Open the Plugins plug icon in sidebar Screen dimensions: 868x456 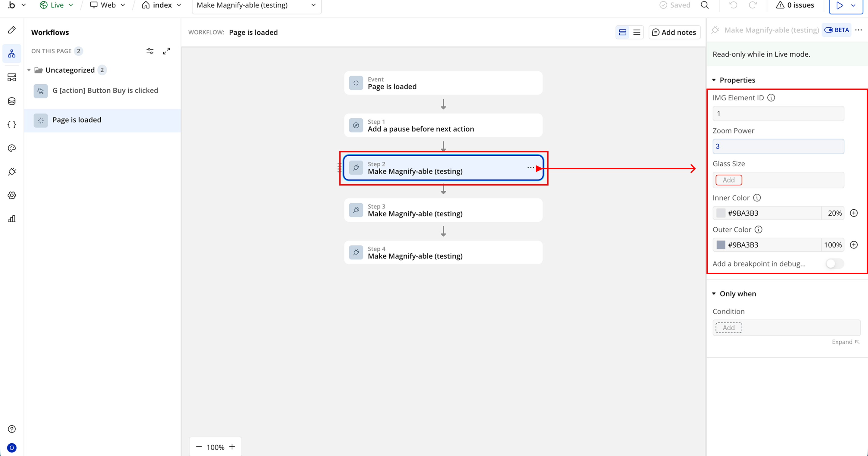12,172
